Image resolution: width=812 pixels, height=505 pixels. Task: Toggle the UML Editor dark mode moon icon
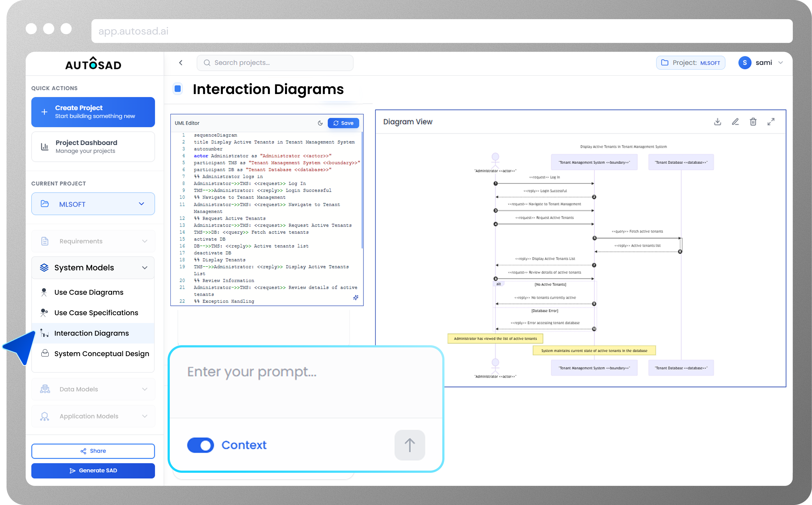(x=320, y=123)
